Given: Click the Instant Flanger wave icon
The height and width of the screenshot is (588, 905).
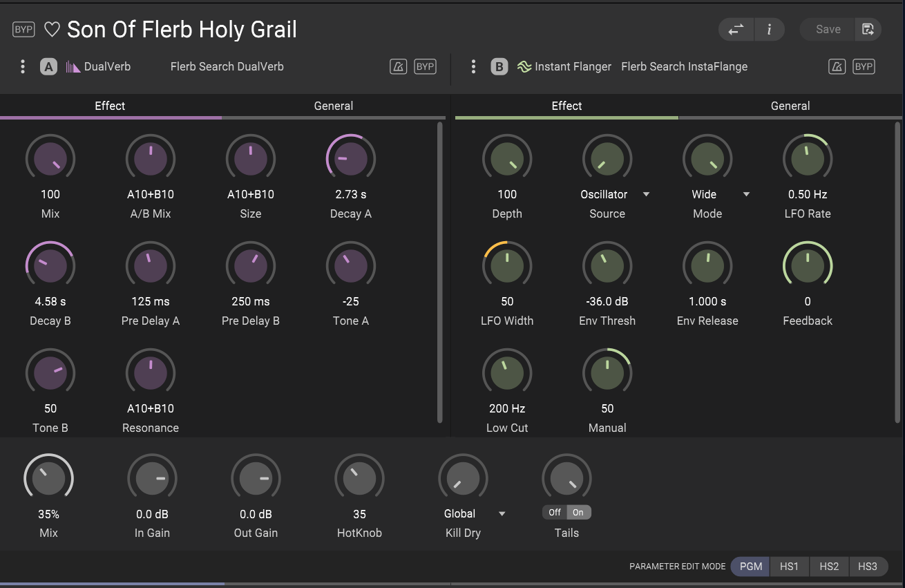Looking at the screenshot, I should (x=524, y=67).
